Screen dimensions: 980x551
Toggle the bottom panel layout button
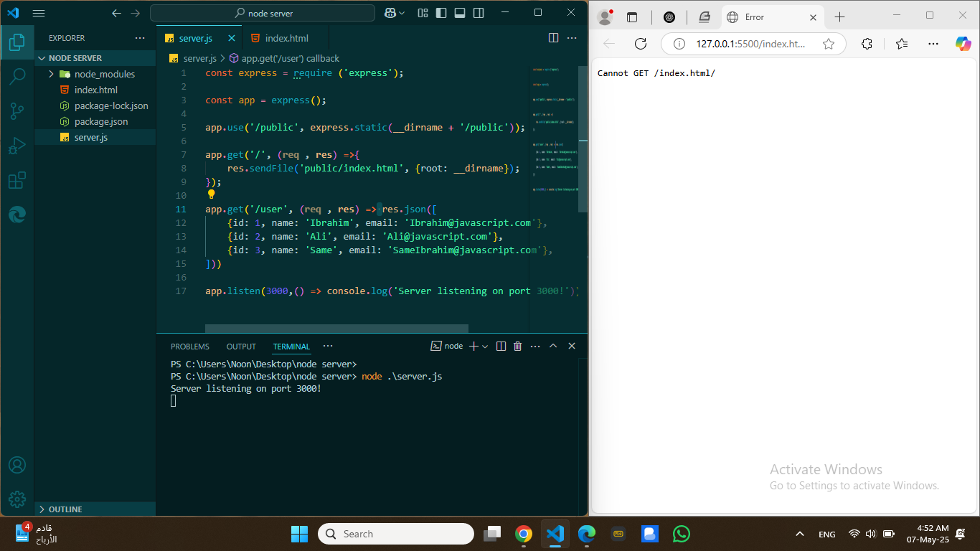coord(460,13)
